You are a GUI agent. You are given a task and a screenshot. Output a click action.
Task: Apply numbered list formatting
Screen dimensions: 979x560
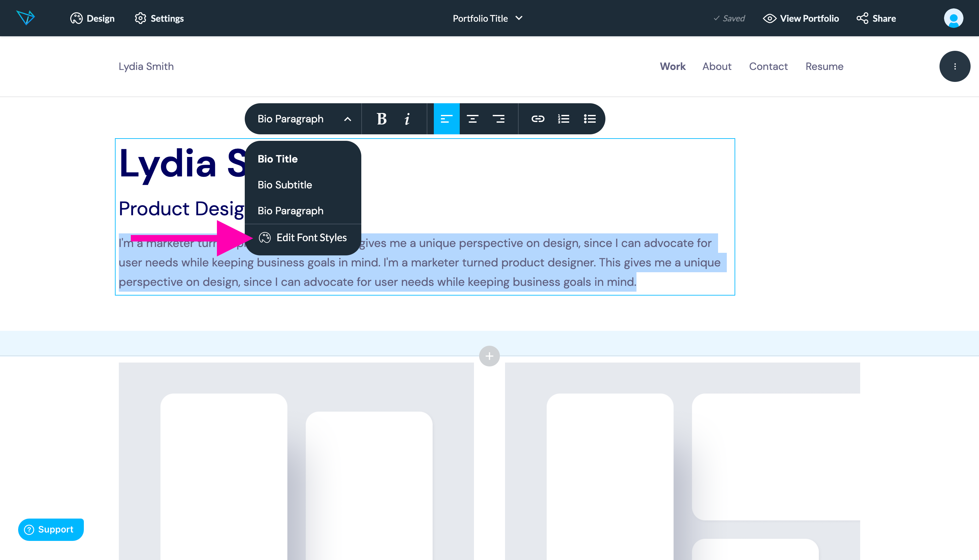click(563, 119)
